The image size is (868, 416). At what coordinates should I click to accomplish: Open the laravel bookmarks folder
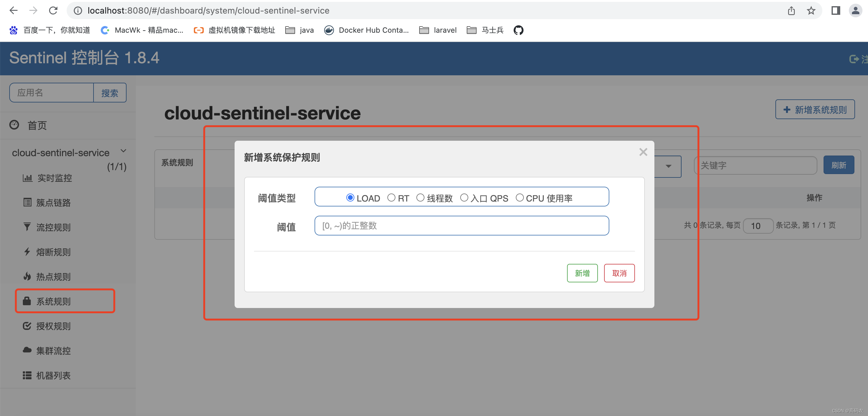pyautogui.click(x=438, y=30)
